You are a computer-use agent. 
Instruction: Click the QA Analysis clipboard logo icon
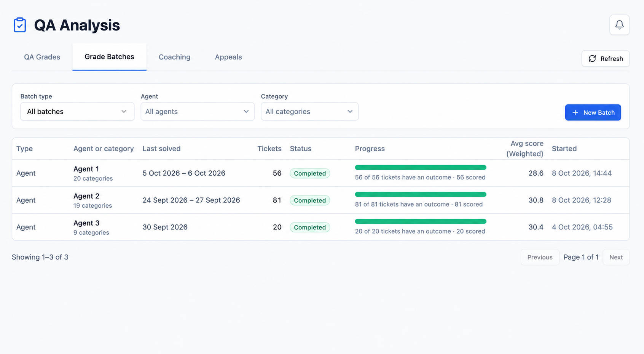pyautogui.click(x=20, y=25)
